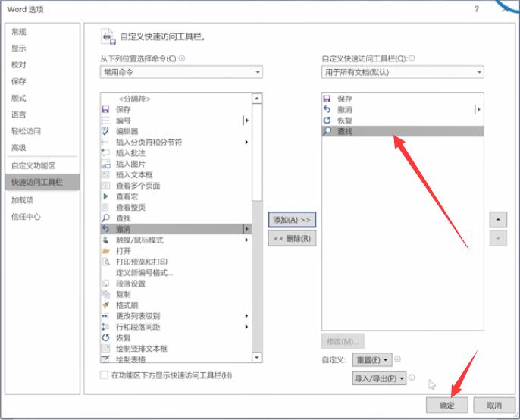The height and width of the screenshot is (420, 520).
Task: Open the 自定义功能区 category
Action: [x=33, y=165]
